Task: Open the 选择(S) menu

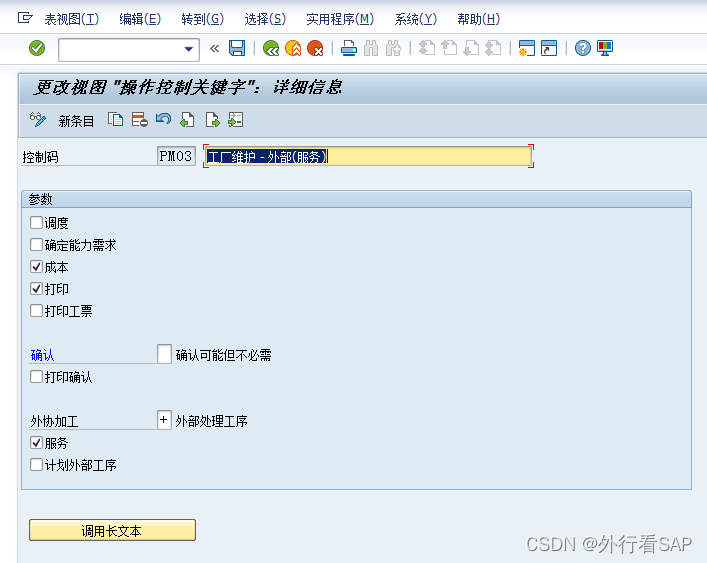Action: 265,19
